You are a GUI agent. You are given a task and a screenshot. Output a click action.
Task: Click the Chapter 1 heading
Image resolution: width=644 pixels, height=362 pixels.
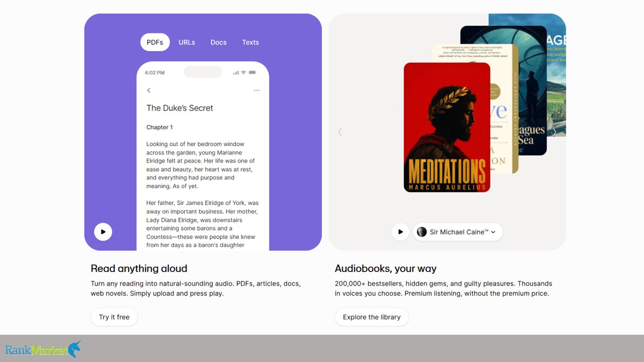(159, 127)
